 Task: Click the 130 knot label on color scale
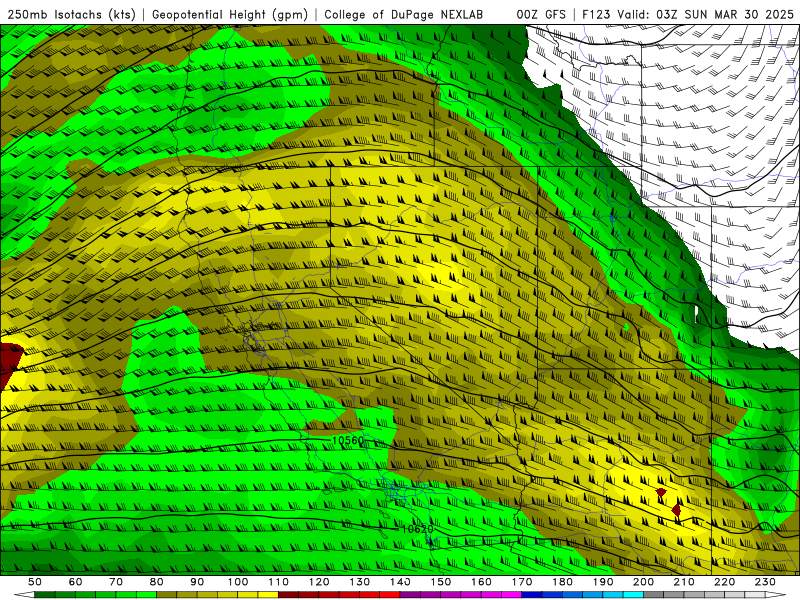tap(360, 582)
